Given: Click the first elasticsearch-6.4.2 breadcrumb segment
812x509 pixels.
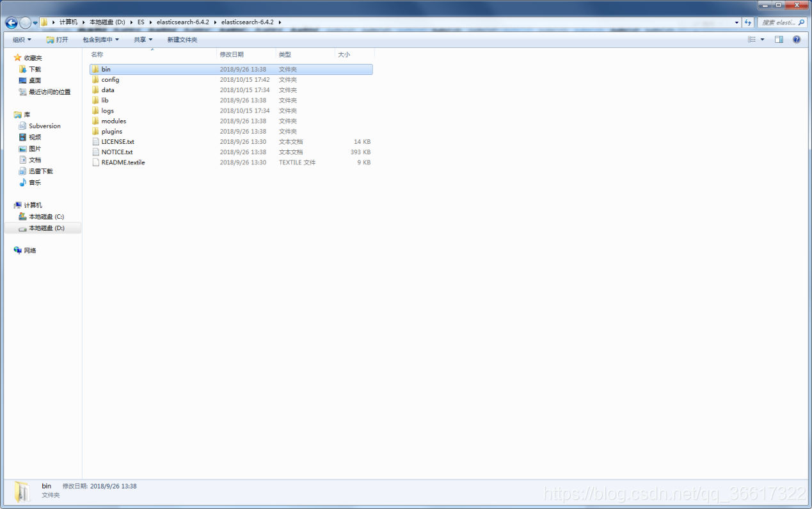Looking at the screenshot, I should point(183,22).
